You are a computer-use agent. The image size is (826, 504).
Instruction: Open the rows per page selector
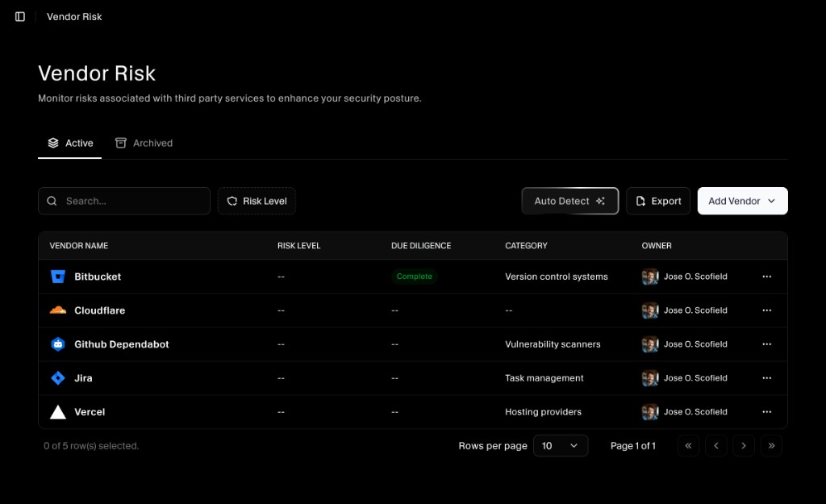coord(561,446)
